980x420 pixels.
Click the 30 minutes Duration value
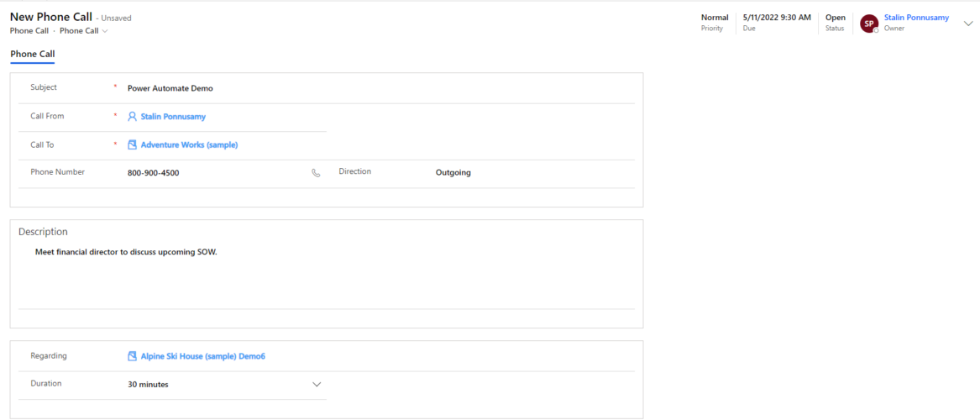click(148, 385)
